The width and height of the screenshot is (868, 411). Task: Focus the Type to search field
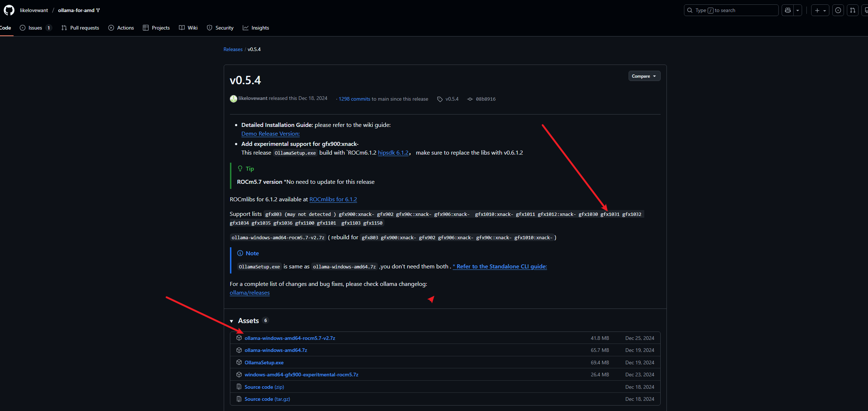[x=731, y=10]
